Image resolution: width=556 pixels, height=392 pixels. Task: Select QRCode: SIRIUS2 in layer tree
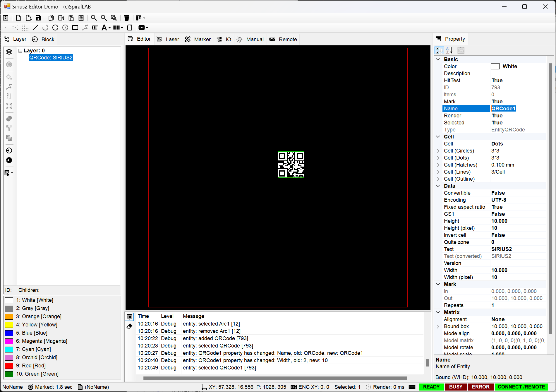(x=51, y=58)
